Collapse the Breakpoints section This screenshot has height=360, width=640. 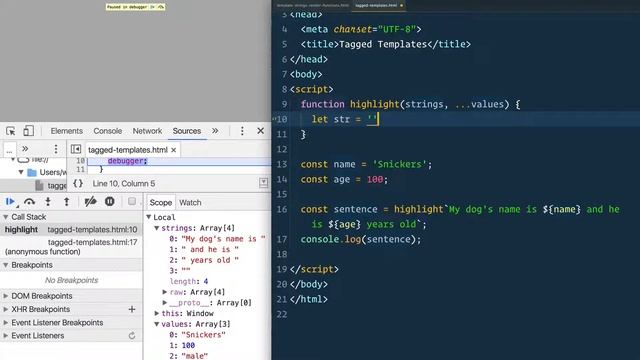6,265
